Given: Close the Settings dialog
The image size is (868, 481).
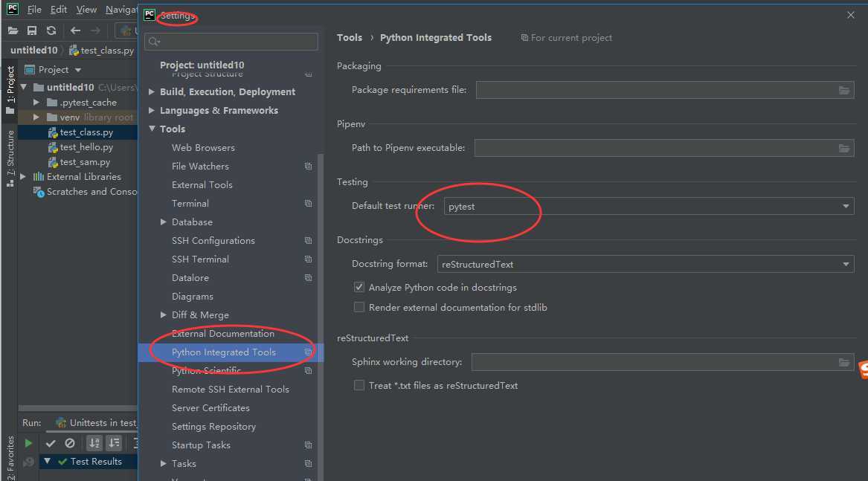Looking at the screenshot, I should tap(851, 15).
